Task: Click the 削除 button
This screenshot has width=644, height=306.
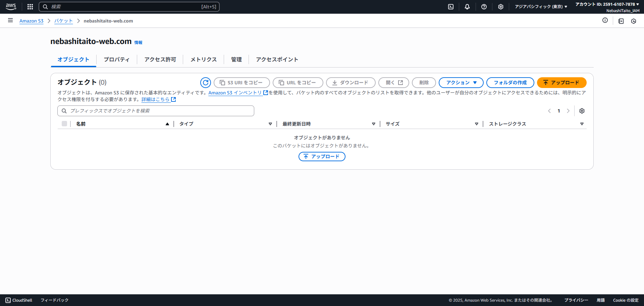Action: pyautogui.click(x=424, y=83)
